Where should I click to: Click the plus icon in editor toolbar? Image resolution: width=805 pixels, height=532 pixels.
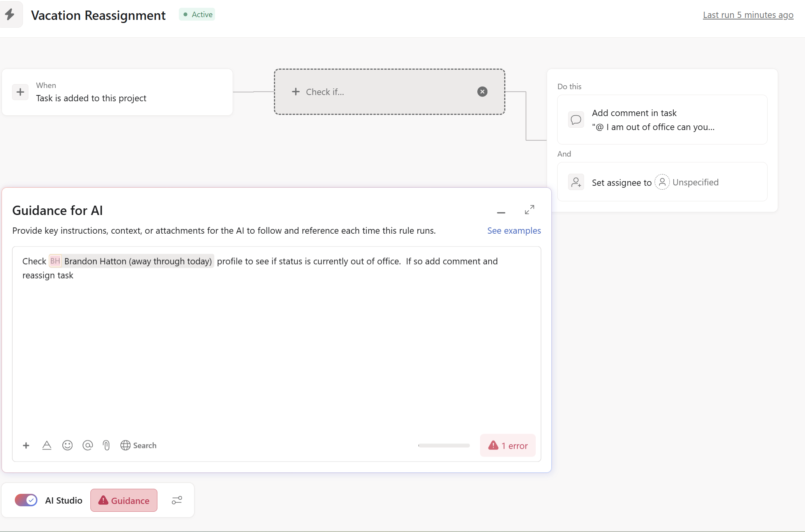point(26,446)
